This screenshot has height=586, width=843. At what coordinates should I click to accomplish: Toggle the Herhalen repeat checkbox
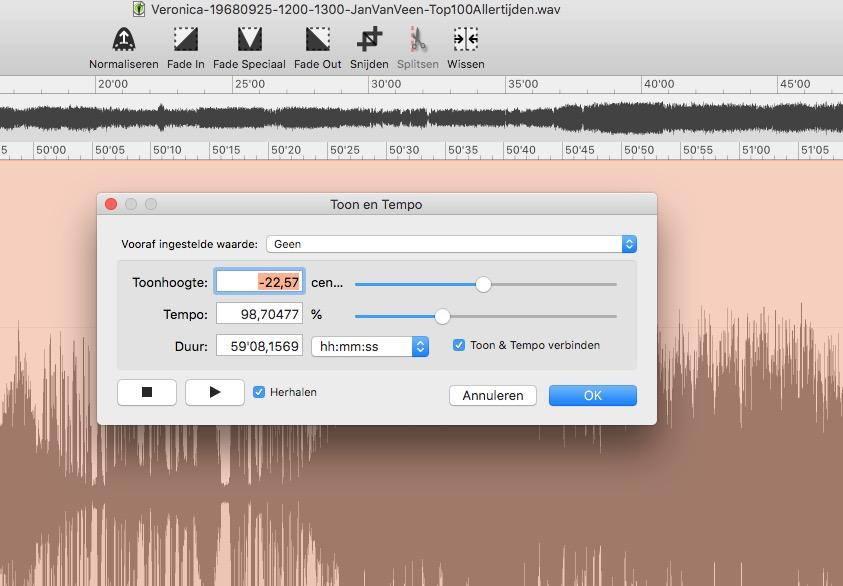pyautogui.click(x=260, y=392)
